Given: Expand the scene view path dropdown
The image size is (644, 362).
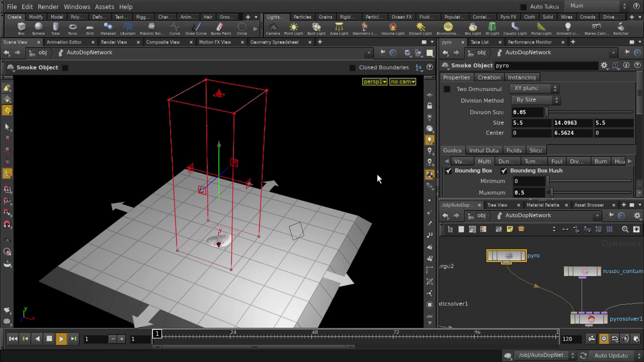Looking at the screenshot, I should point(369,53).
